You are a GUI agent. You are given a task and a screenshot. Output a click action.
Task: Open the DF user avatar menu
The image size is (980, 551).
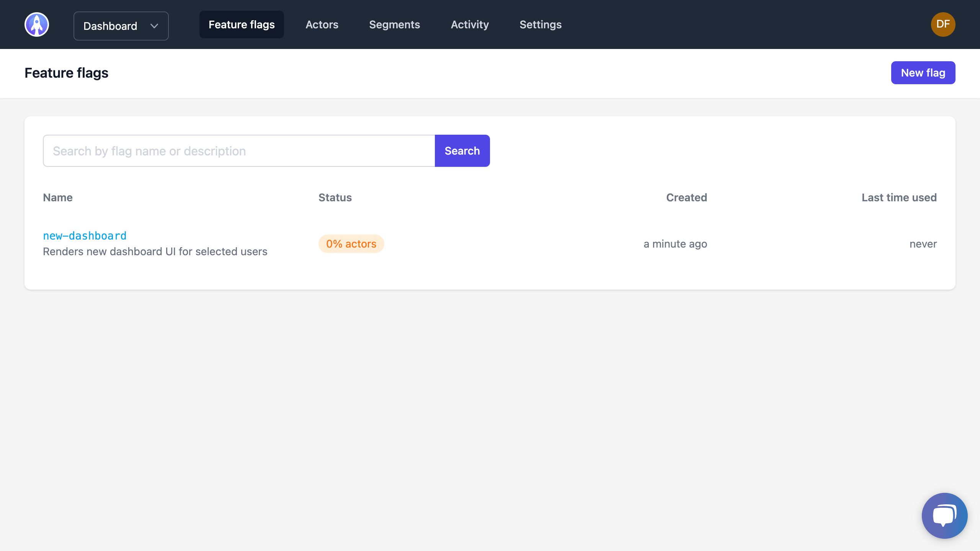coord(943,24)
